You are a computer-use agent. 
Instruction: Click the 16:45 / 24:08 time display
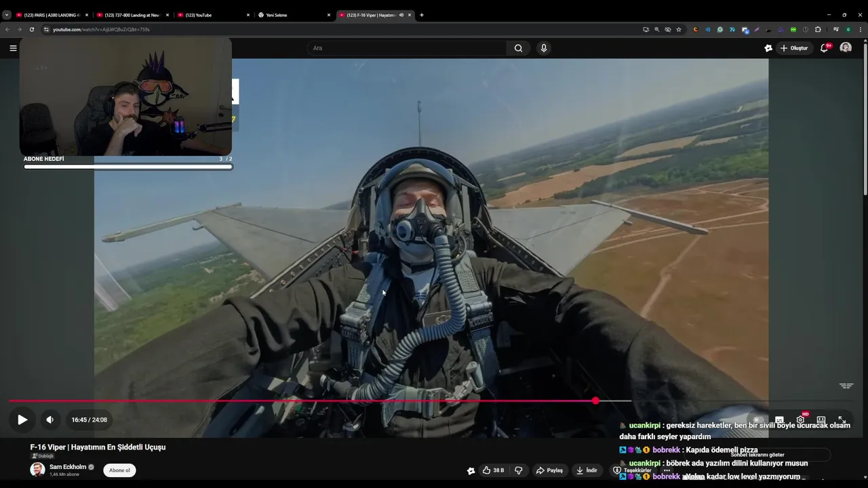pyautogui.click(x=90, y=420)
